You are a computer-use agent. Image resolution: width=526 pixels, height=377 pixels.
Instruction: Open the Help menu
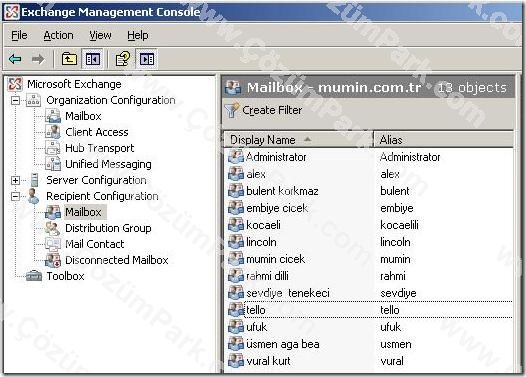click(138, 35)
